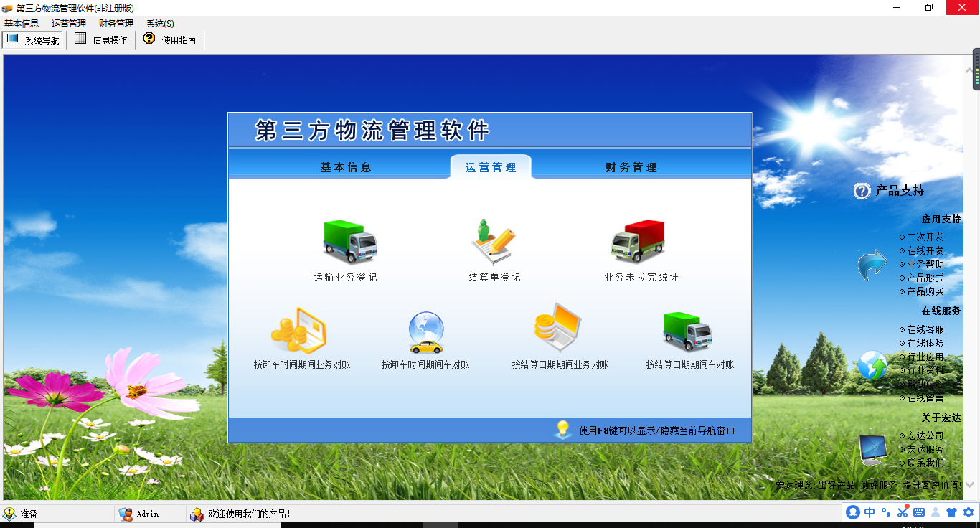Open the 行业应用 link
Viewport: 980px width, 528px height.
point(925,357)
